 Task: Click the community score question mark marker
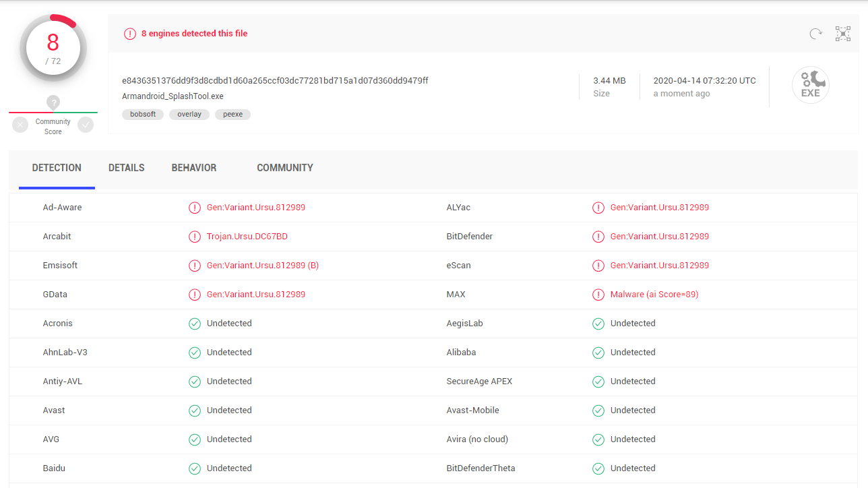(53, 102)
